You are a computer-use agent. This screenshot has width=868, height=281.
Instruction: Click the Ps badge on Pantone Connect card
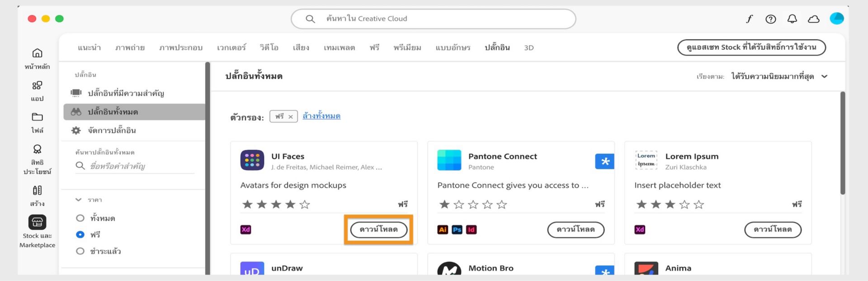(457, 229)
